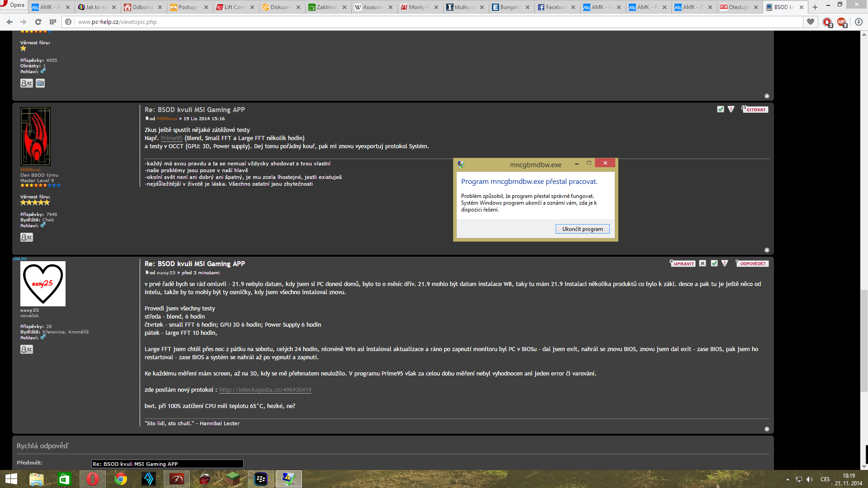Click the Předmět subject input field
Image resolution: width=868 pixels, height=488 pixels.
(x=167, y=464)
